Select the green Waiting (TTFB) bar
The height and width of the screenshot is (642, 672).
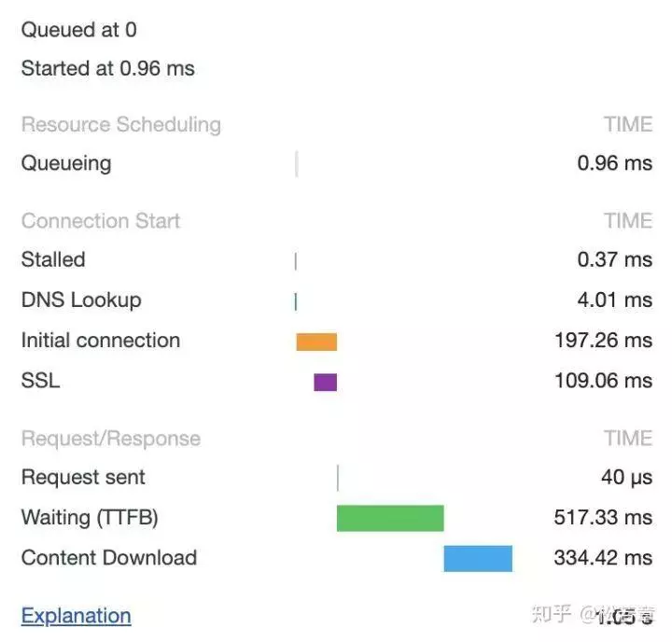point(390,518)
